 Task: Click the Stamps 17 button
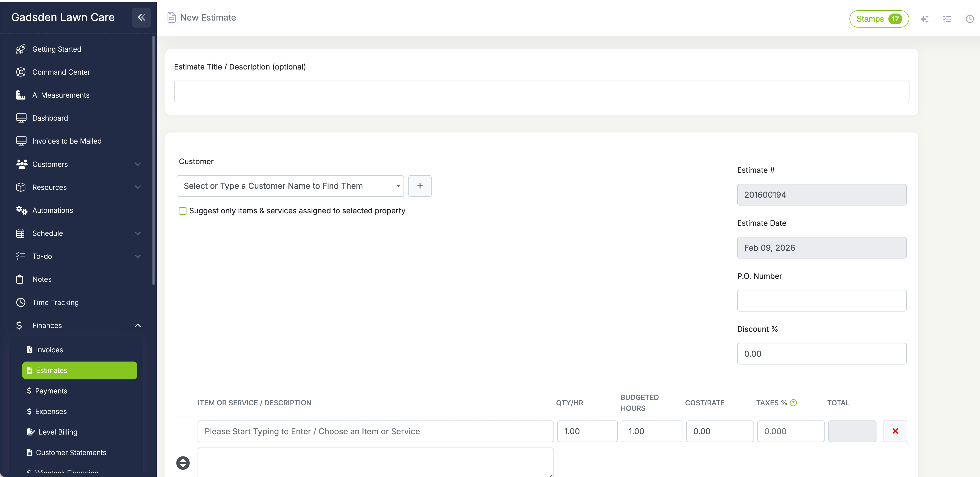coord(879,19)
